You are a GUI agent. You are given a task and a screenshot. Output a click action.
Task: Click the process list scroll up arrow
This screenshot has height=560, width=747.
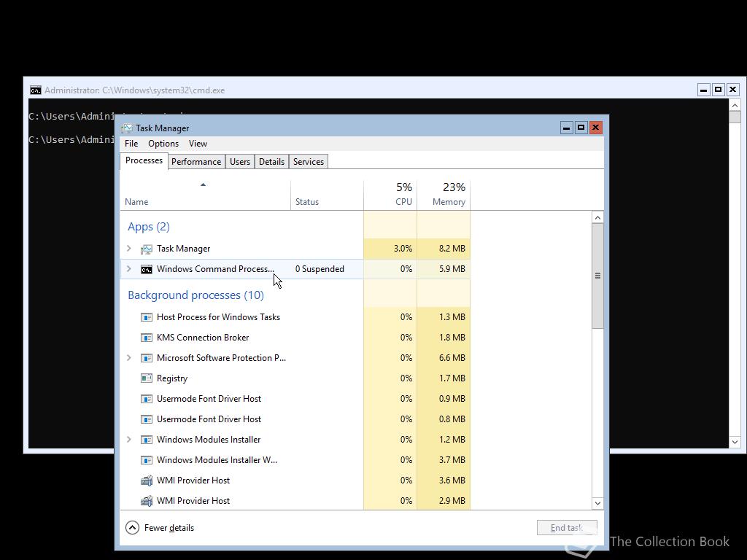coord(597,217)
